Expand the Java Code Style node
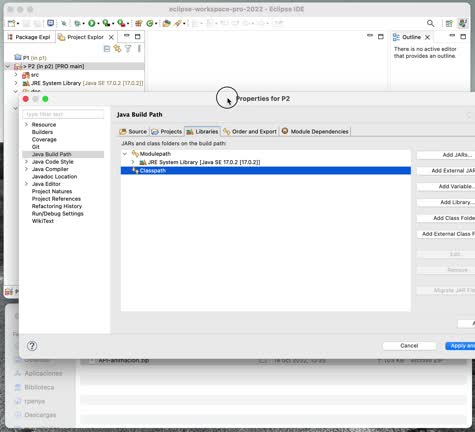Screen dimensions: 475x432 point(26,162)
